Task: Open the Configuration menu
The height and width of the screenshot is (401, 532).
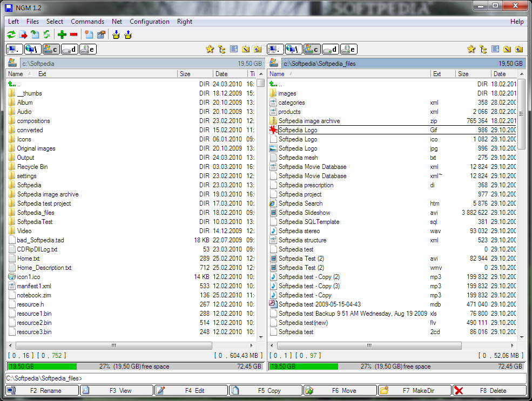Action: pyautogui.click(x=150, y=22)
